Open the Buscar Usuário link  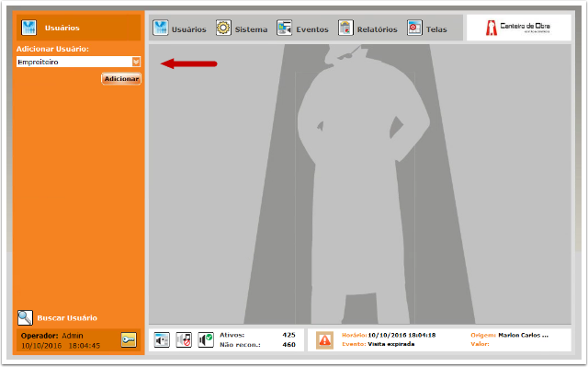67,318
